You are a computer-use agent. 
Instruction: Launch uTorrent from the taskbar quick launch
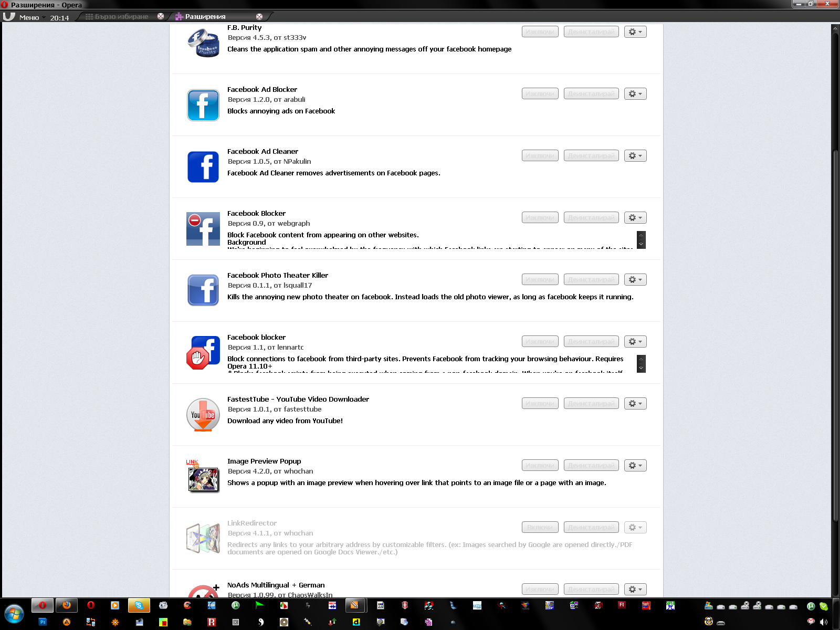coord(236,605)
